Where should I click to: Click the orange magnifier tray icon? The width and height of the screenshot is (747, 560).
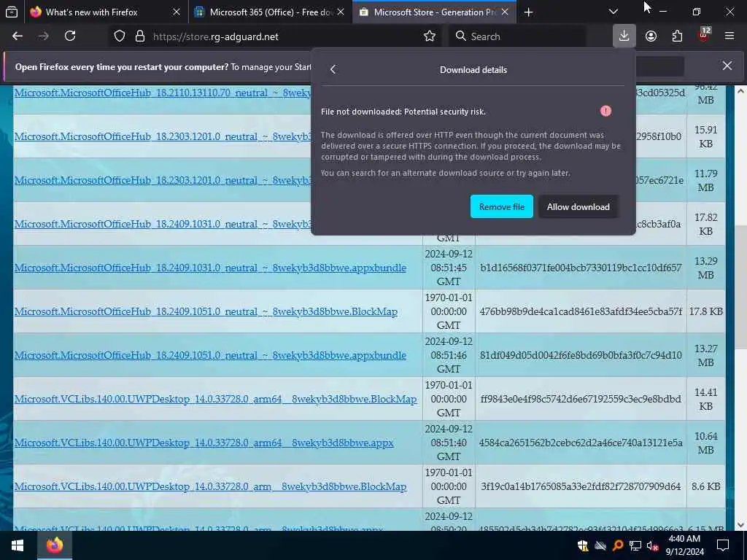click(x=617, y=545)
